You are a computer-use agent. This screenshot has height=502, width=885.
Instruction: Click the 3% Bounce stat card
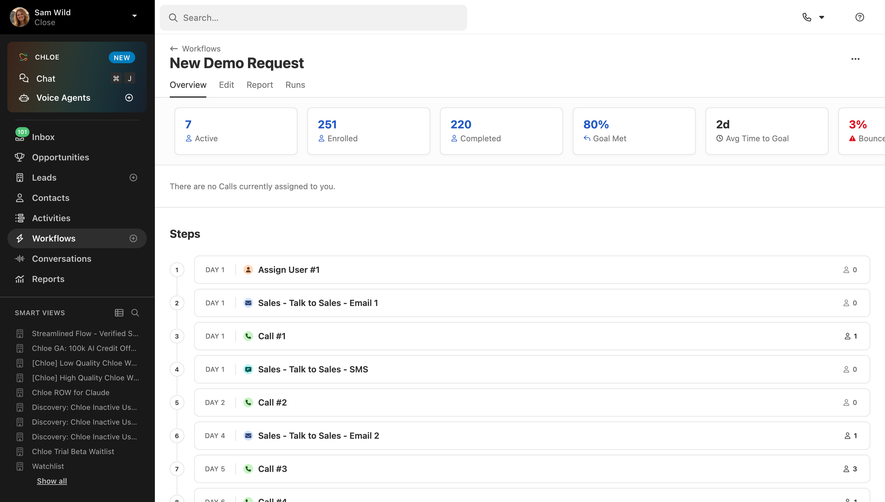tap(862, 131)
